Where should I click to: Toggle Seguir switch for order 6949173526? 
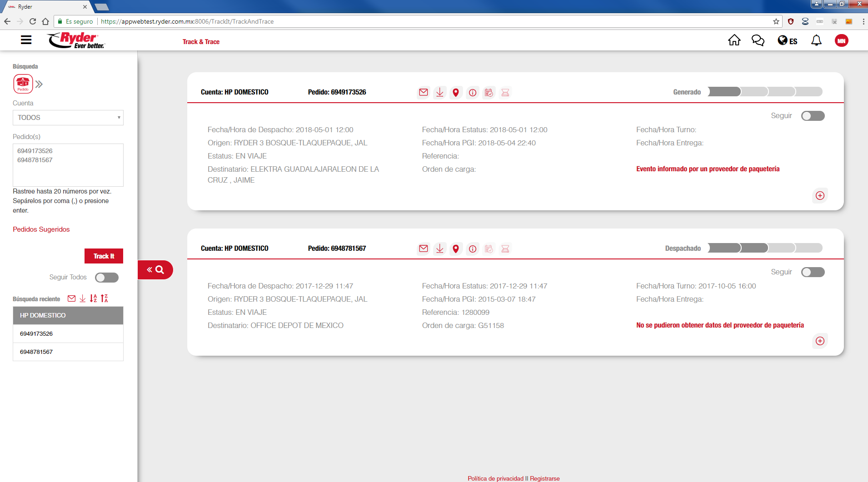pyautogui.click(x=813, y=116)
